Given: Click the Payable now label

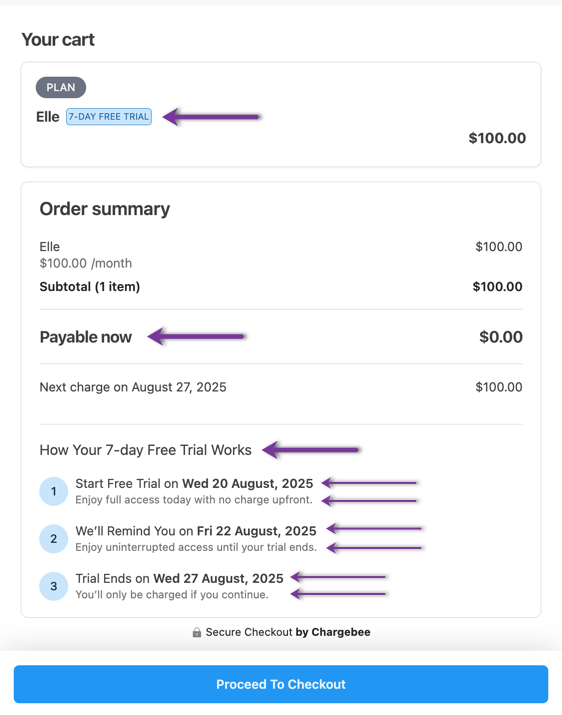Looking at the screenshot, I should pyautogui.click(x=86, y=337).
